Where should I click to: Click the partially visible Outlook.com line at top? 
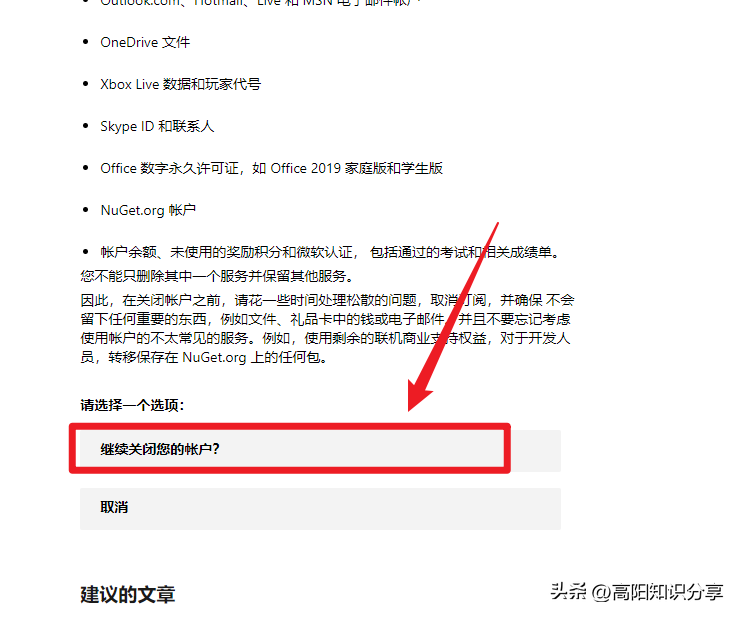(260, 2)
